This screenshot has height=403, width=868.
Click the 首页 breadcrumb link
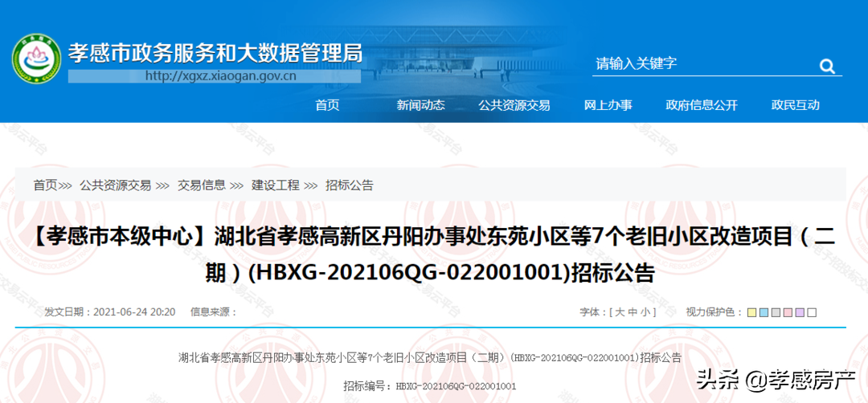tap(45, 185)
